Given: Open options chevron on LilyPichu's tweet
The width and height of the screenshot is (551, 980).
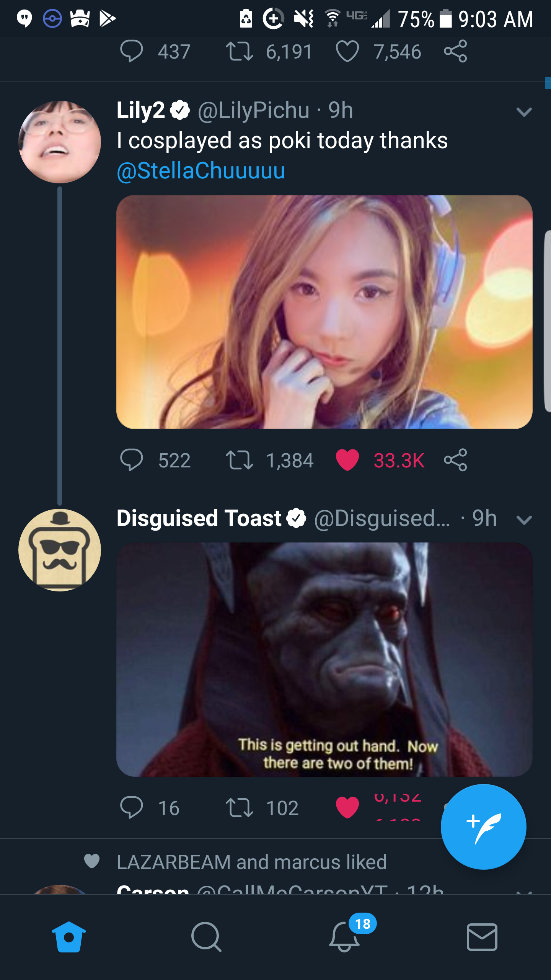Looking at the screenshot, I should [x=524, y=112].
